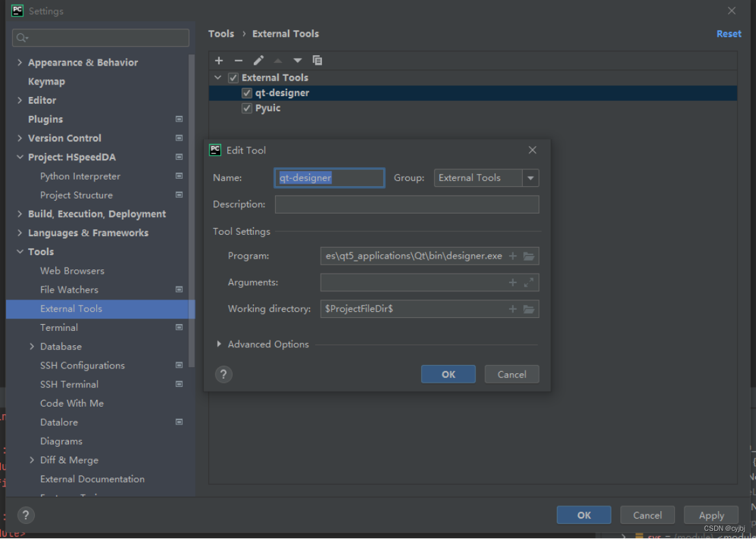This screenshot has height=539, width=756.
Task: Select Diagrams settings page
Action: tap(61, 441)
